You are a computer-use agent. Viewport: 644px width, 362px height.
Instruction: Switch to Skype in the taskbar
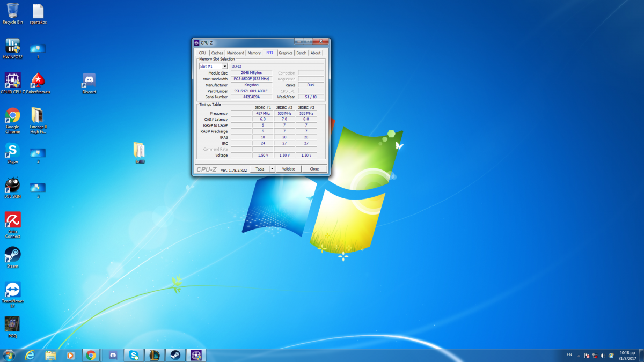(x=134, y=355)
